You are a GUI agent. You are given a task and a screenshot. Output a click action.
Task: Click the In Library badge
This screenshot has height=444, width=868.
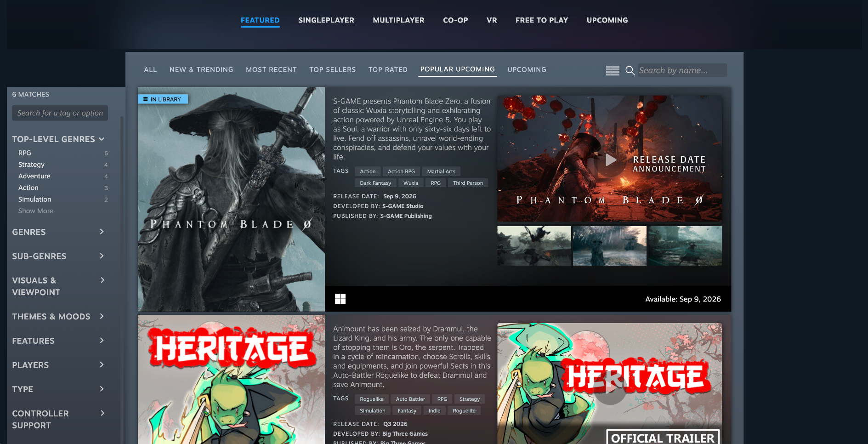click(x=163, y=99)
